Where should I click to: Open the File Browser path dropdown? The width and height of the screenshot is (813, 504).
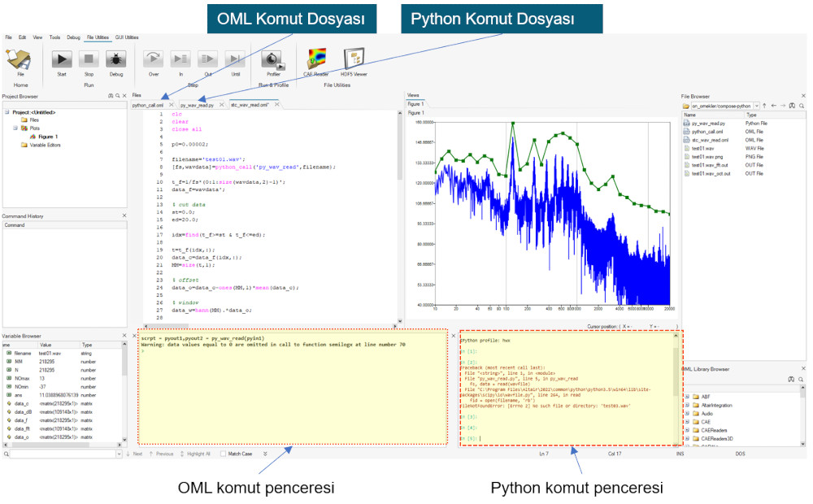[757, 106]
